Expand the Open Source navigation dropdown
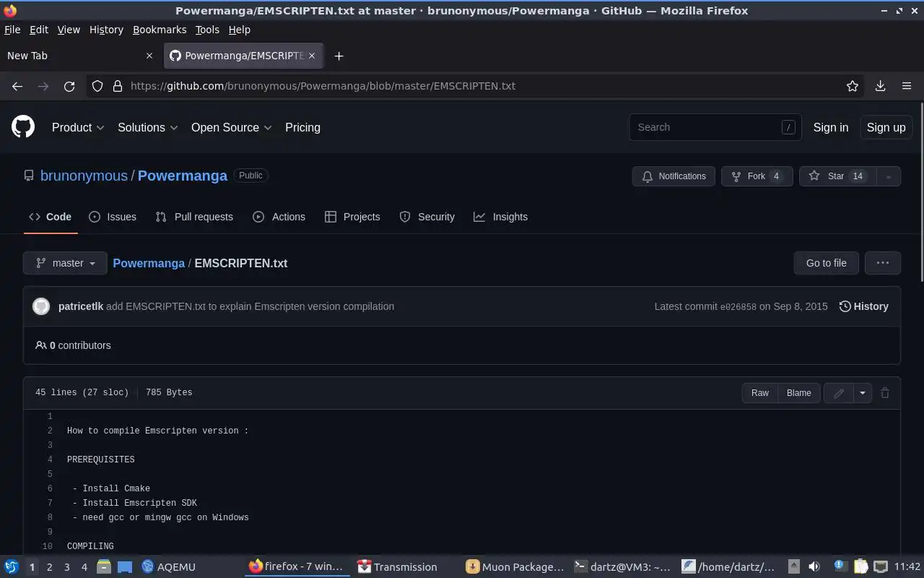The image size is (924, 578). tap(231, 127)
